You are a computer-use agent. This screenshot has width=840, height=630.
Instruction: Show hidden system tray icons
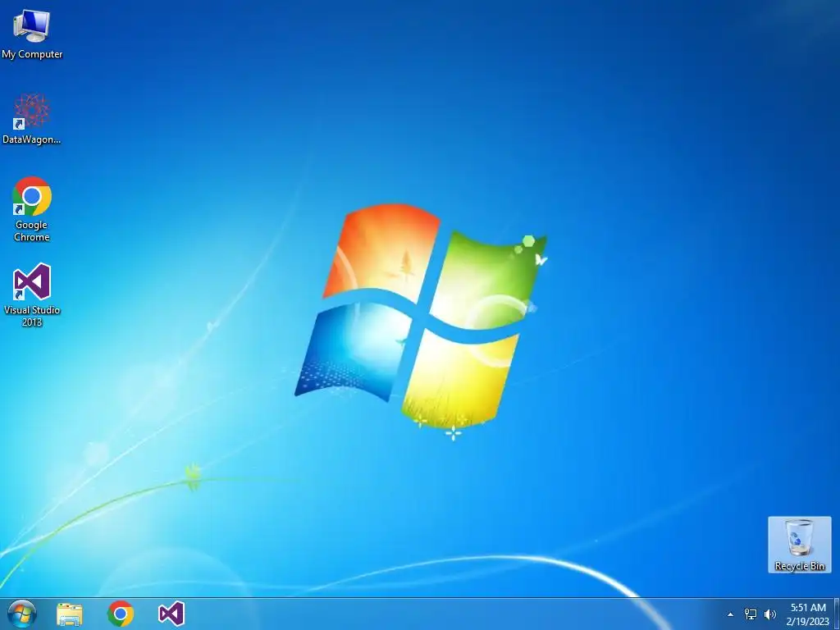730,614
